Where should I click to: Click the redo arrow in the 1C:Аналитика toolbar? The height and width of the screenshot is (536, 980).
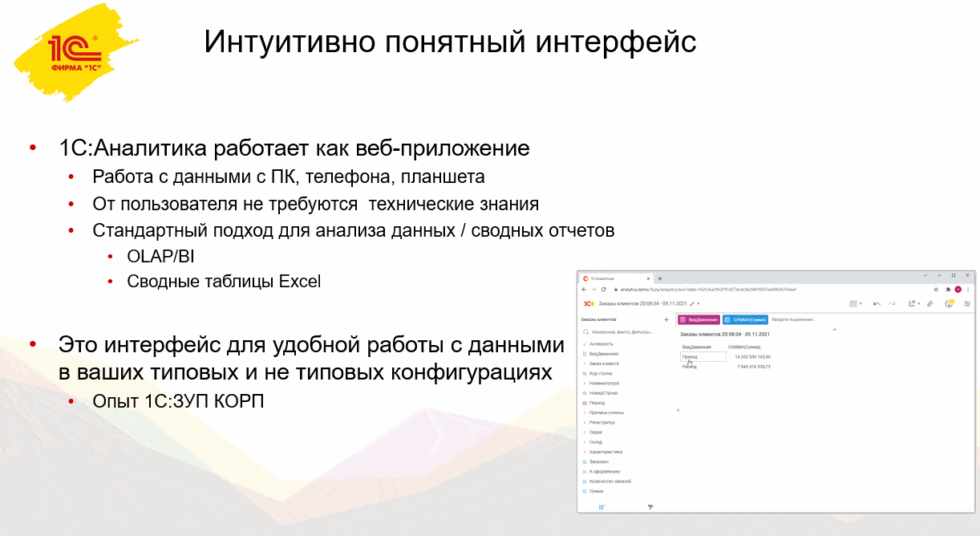891,304
